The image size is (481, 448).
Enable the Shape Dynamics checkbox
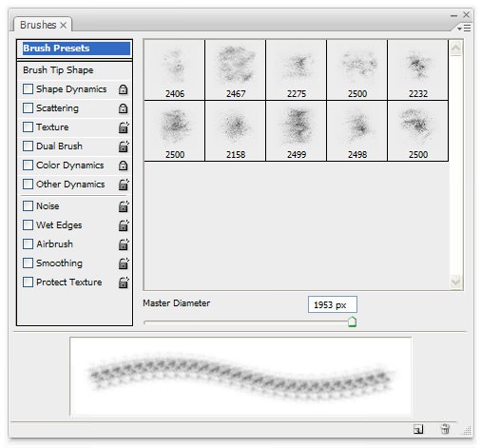click(28, 89)
